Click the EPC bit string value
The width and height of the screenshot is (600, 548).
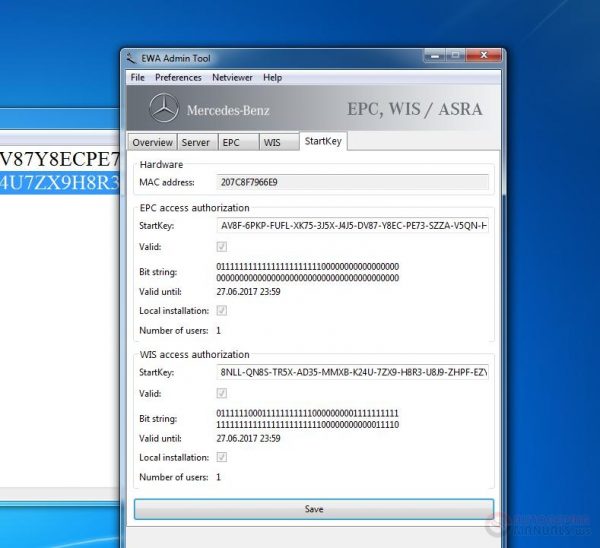click(308, 272)
